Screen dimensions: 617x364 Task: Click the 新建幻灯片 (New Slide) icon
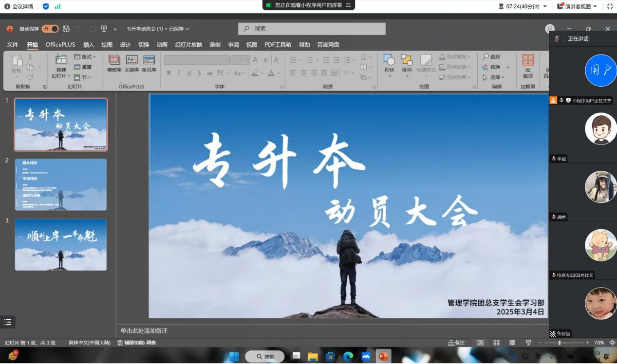pyautogui.click(x=61, y=60)
